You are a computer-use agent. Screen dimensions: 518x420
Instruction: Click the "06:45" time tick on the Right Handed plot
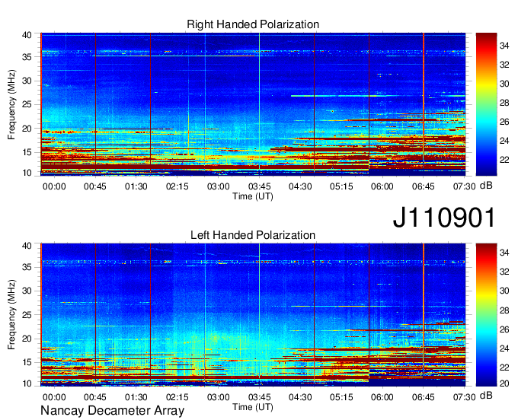pos(424,186)
